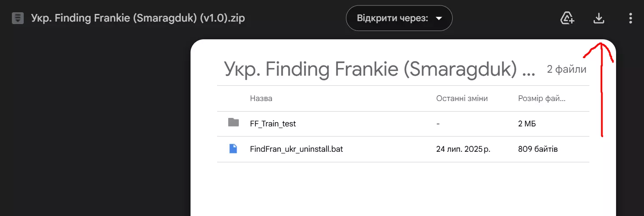Click the zip archive icon beside the title
The height and width of the screenshot is (216, 644).
coord(18,18)
